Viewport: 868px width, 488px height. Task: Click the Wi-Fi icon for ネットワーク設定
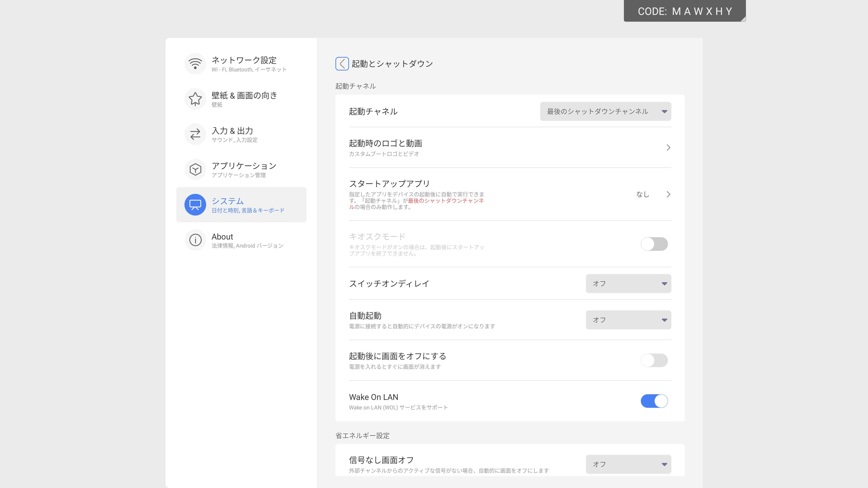pos(195,64)
